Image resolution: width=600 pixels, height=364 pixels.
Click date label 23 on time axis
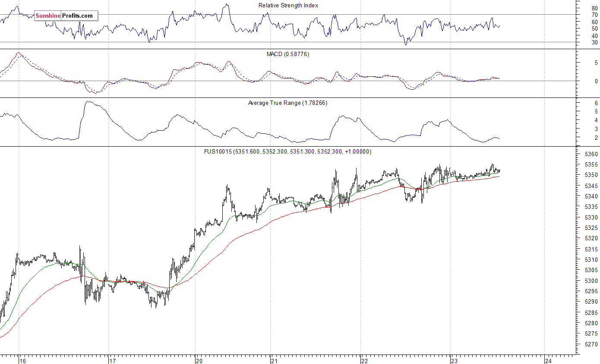coord(454,361)
